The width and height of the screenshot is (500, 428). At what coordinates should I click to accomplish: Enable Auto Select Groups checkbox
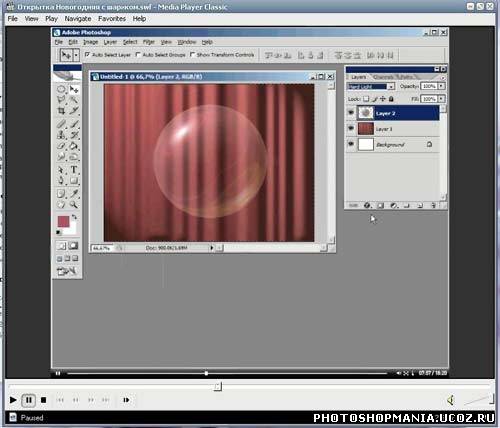pyautogui.click(x=138, y=54)
